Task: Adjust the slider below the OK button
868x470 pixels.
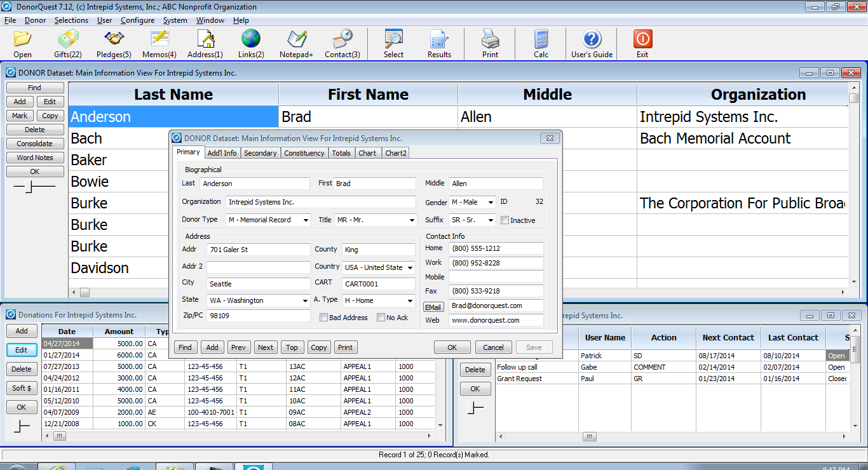Action: pos(30,187)
